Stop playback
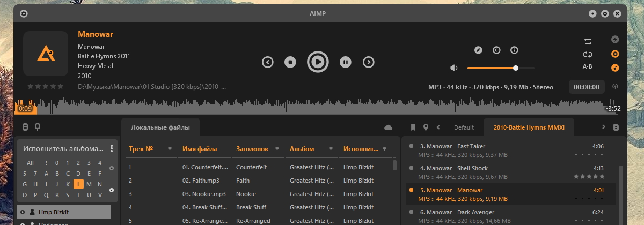This screenshot has width=644, height=225. (290, 62)
